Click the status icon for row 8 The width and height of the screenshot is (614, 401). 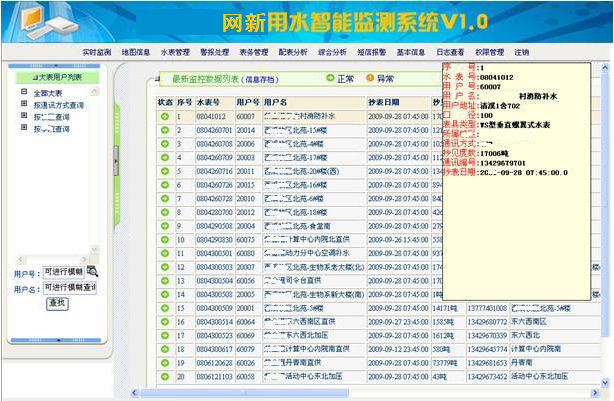click(x=165, y=212)
